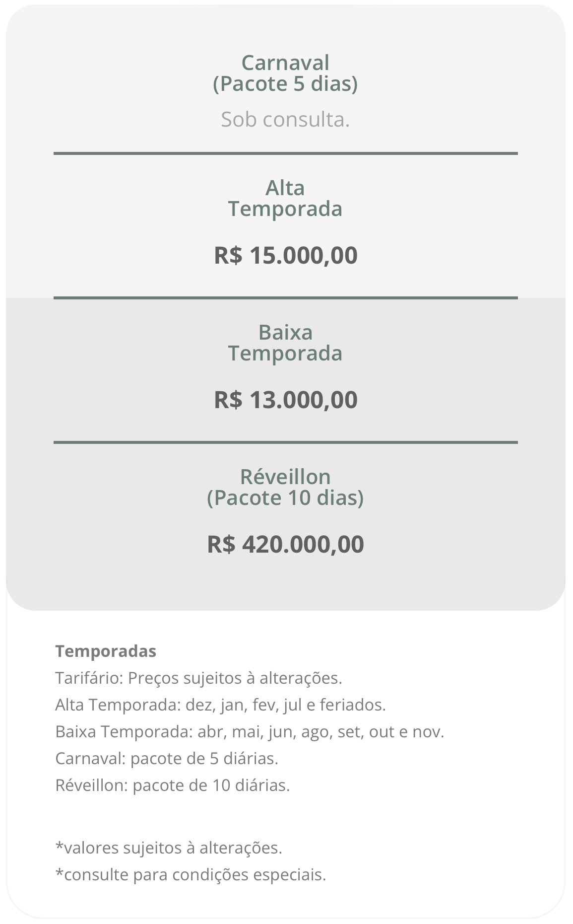
Task: Click the R$ 420.000,00 price
Action: (285, 544)
